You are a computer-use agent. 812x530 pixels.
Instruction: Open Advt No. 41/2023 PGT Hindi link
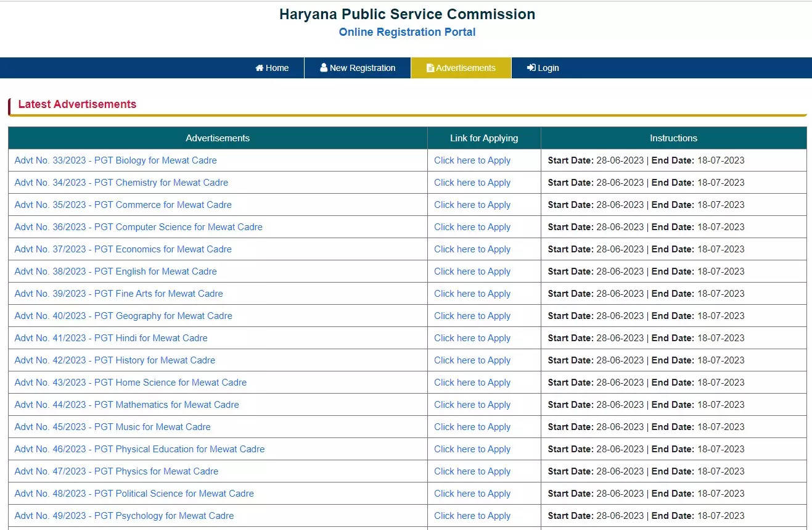pos(111,338)
